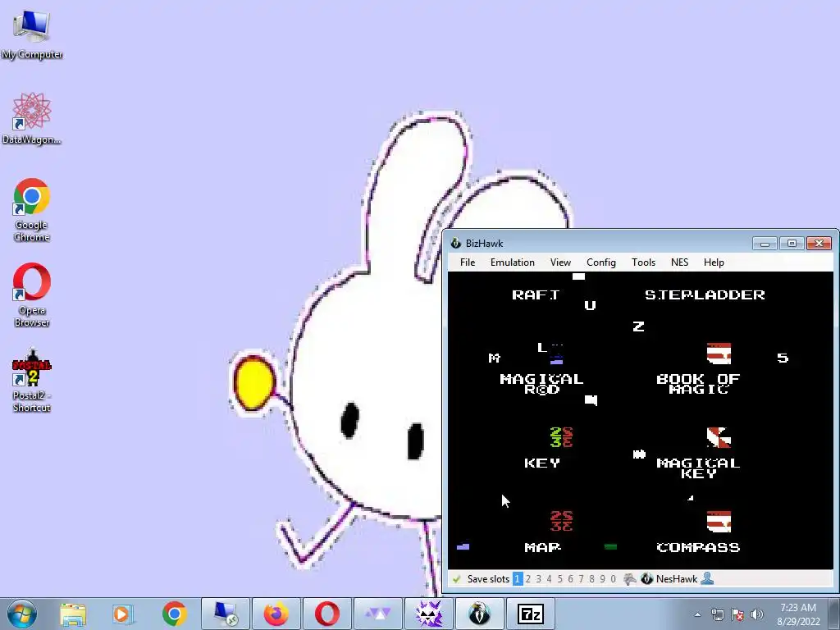840x630 pixels.
Task: Open Chrome from the taskbar
Action: pyautogui.click(x=174, y=614)
